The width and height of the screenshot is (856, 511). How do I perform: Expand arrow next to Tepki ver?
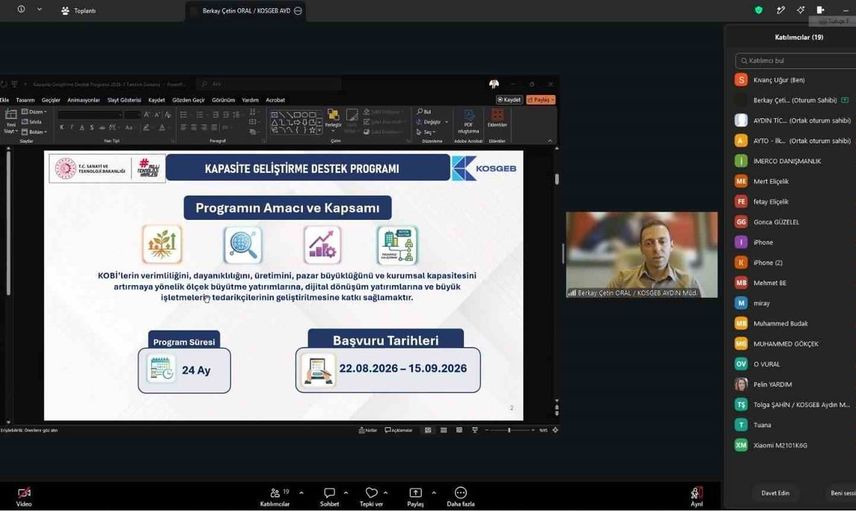385,492
